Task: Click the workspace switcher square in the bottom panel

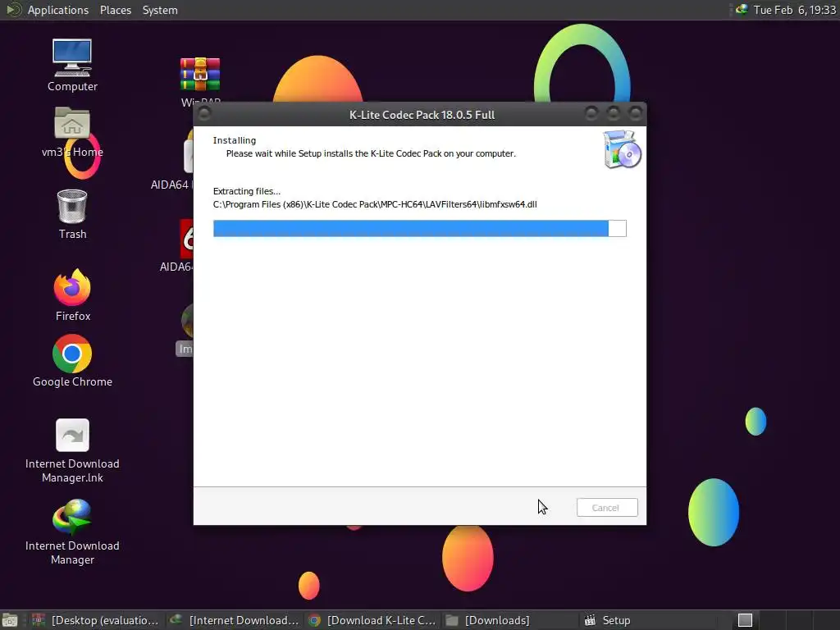Action: (745, 620)
